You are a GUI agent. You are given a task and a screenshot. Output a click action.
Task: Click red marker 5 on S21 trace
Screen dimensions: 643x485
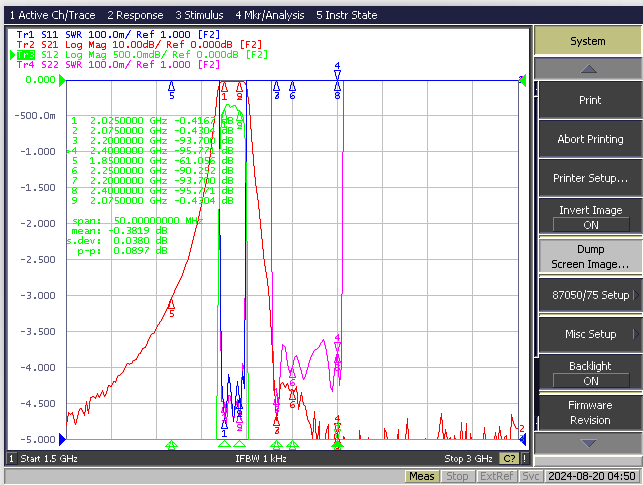point(171,308)
